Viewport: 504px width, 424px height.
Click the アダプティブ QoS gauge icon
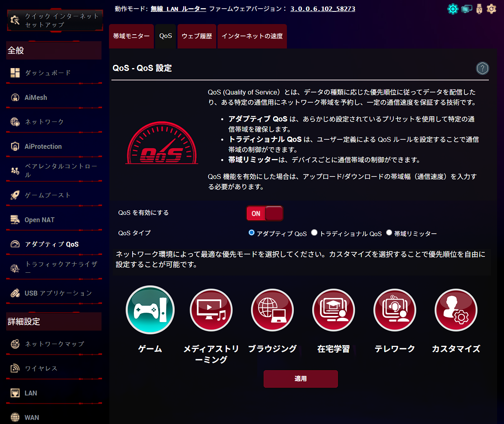click(x=15, y=244)
